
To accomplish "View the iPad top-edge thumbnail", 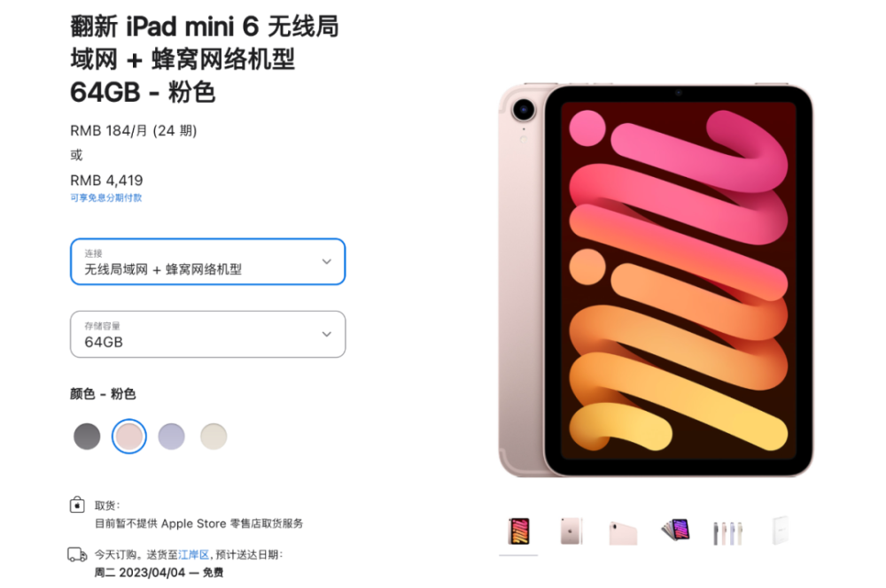I will [623, 533].
